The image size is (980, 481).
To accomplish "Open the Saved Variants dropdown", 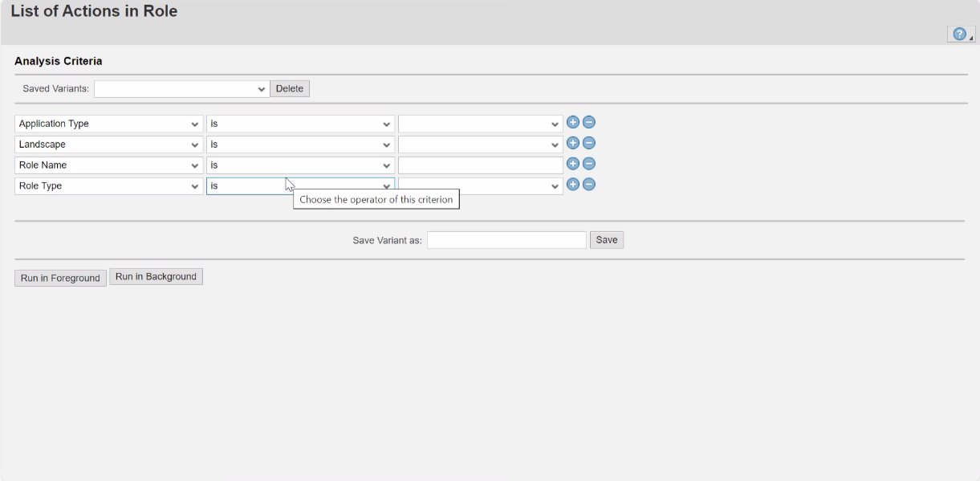I will pos(181,89).
